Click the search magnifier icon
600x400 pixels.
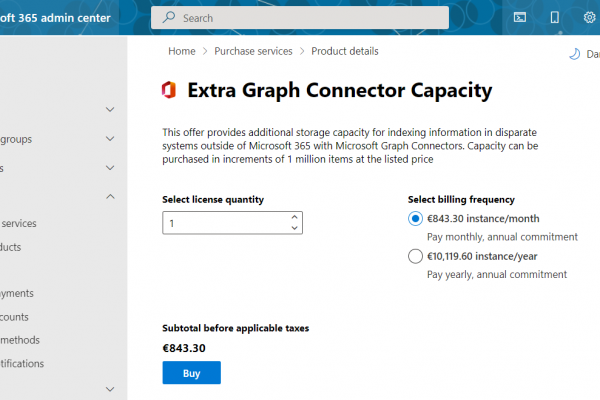169,18
